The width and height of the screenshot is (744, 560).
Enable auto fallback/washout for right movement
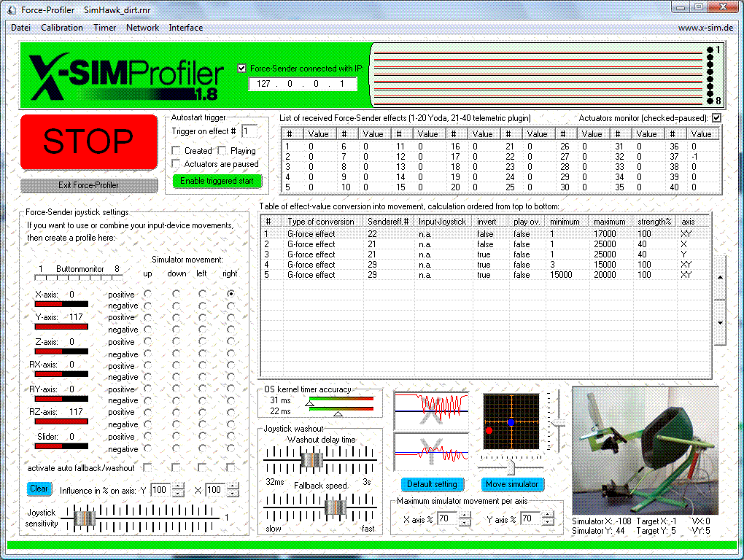(230, 467)
